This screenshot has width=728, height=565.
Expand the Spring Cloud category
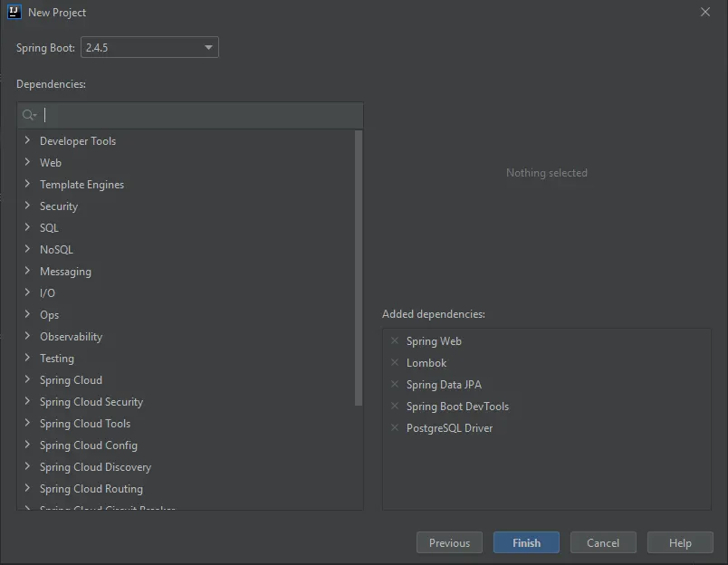[x=27, y=379]
